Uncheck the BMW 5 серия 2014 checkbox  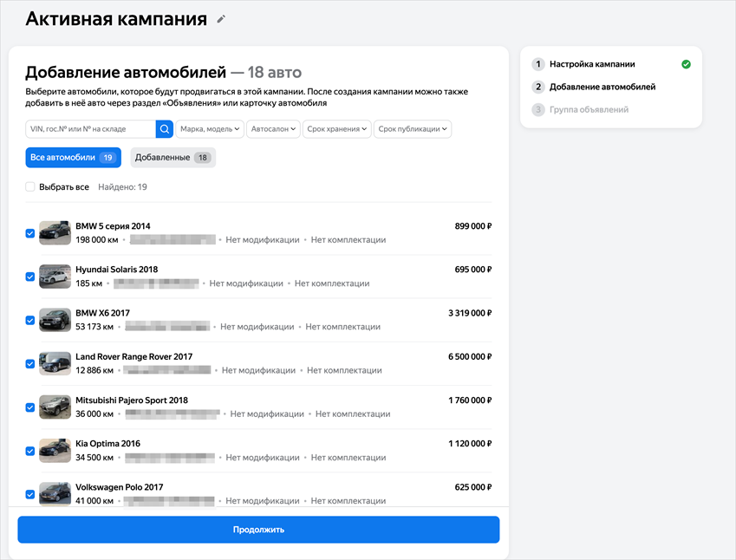(x=30, y=233)
